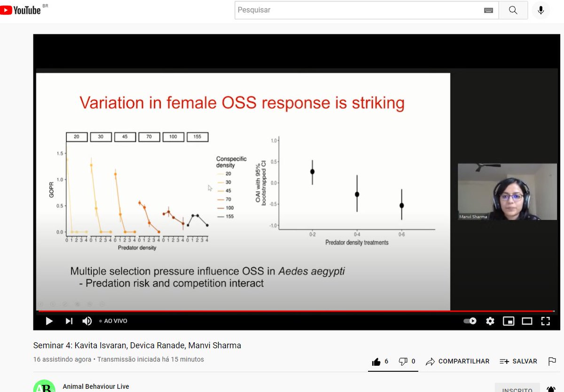This screenshot has width=564, height=392.
Task: Enable miniplayer mode
Action: [509, 321]
